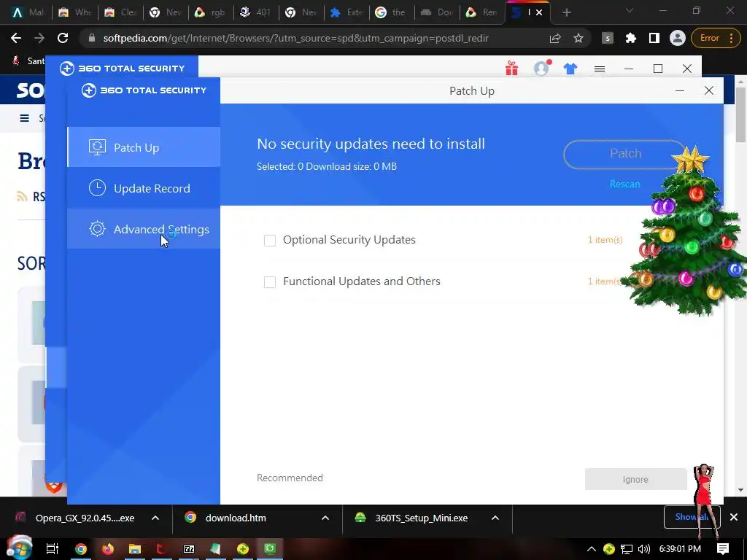The width and height of the screenshot is (747, 560).
Task: Open a new Chrome tab
Action: point(566,13)
